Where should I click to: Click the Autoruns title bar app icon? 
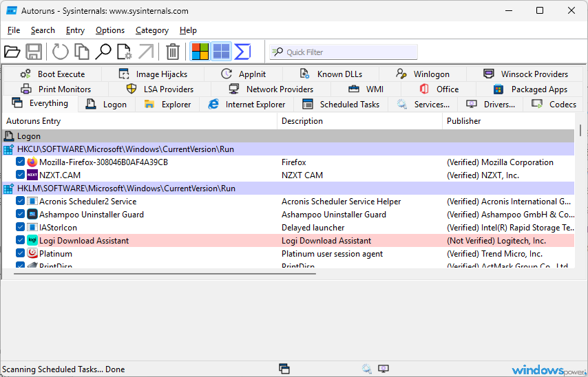[x=12, y=11]
